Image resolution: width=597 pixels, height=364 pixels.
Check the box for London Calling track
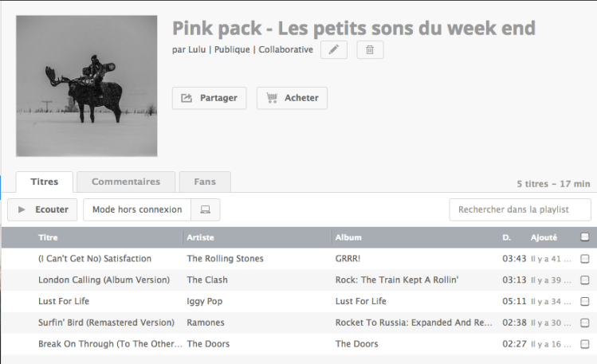(x=585, y=280)
